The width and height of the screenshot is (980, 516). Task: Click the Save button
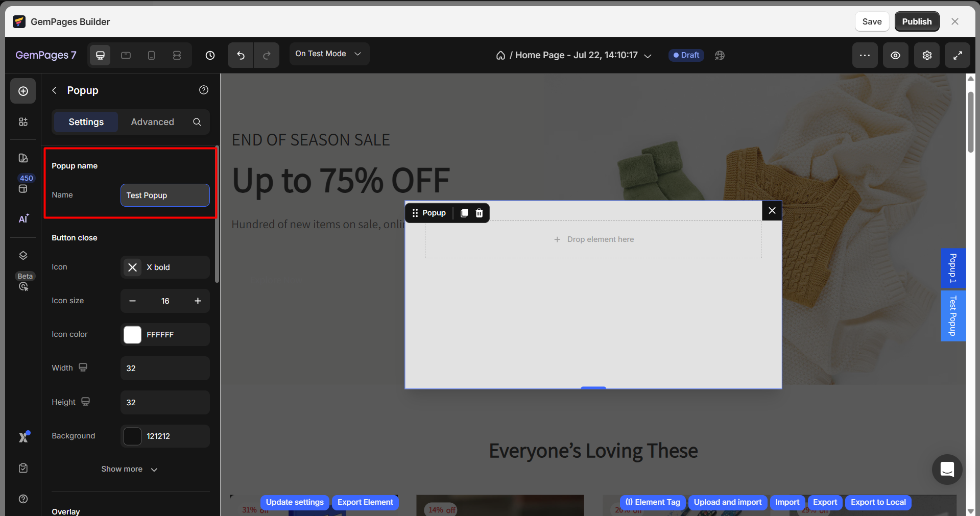[872, 21]
